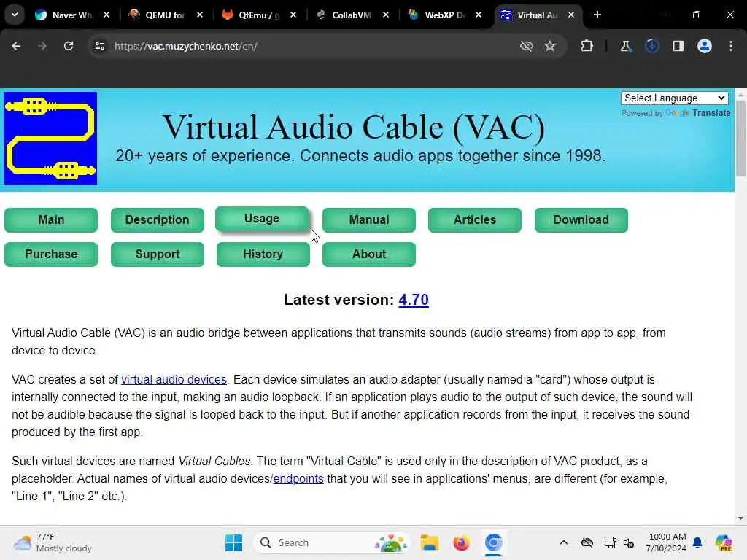Open the Purchase page button
Screen dimensions: 747x560
click(x=51, y=254)
